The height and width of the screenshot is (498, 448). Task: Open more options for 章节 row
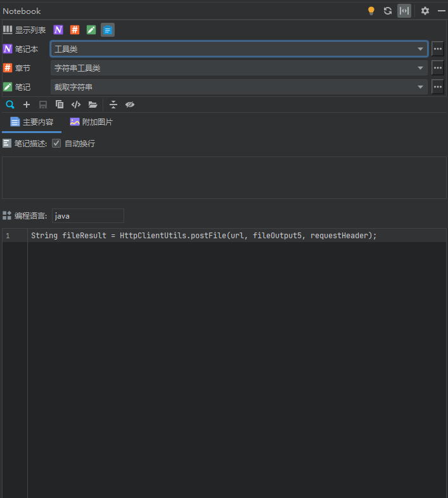[437, 68]
